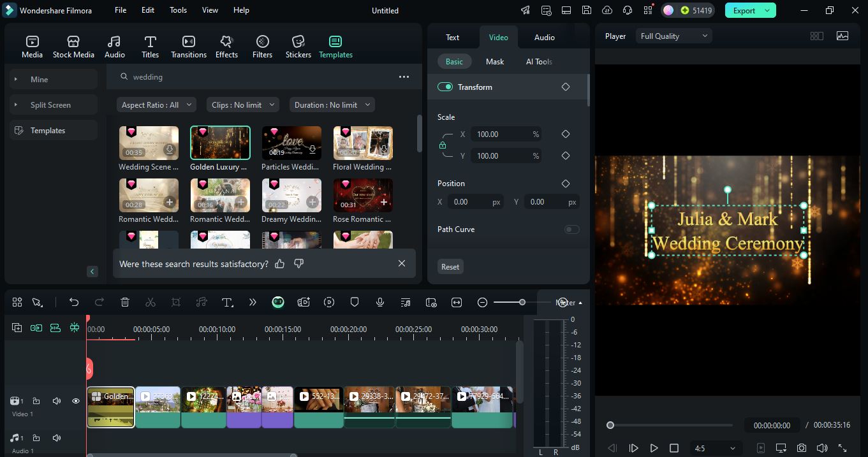Select the Golden Luxury wedding template thumbnail
The height and width of the screenshot is (457, 868).
219,142
